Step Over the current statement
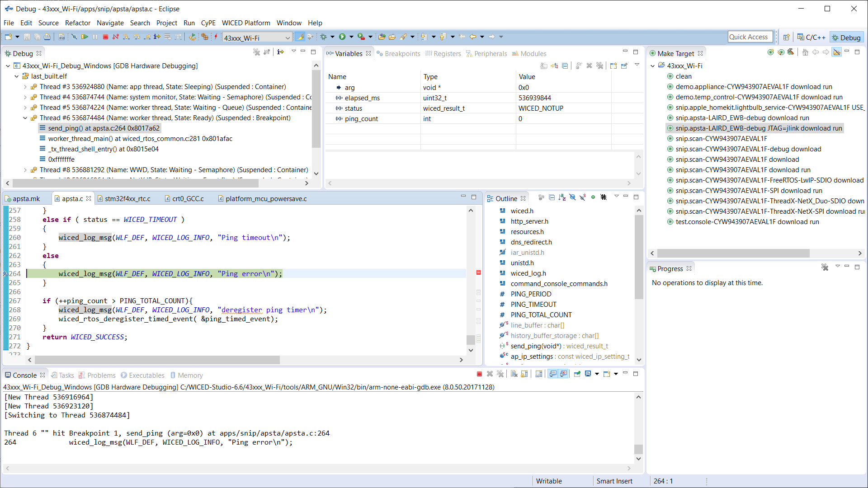This screenshot has width=868, height=488. coord(137,37)
